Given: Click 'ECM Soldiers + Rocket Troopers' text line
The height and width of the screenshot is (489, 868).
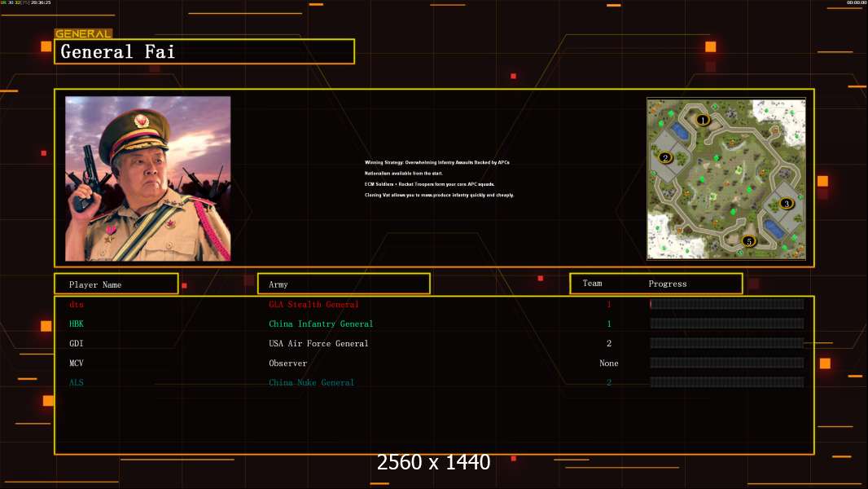Looking at the screenshot, I should point(430,184).
